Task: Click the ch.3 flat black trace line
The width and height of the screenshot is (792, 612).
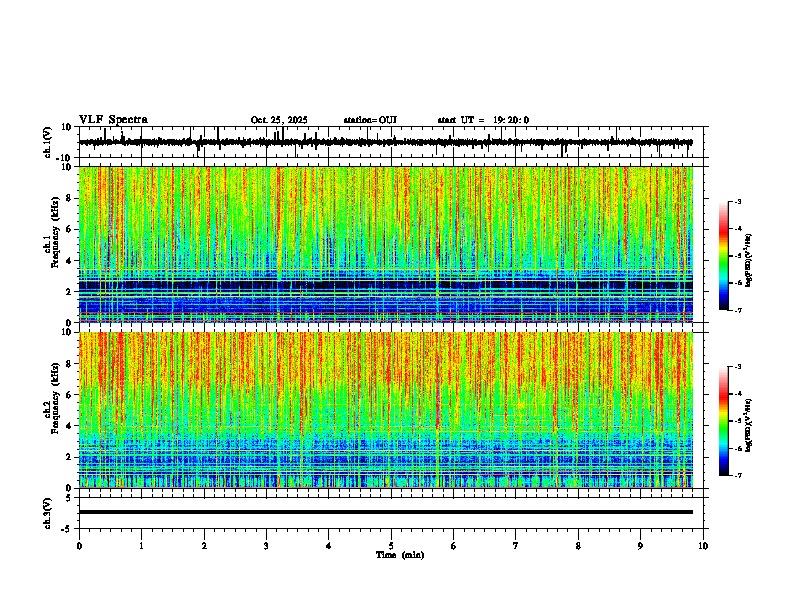Action: [x=386, y=512]
